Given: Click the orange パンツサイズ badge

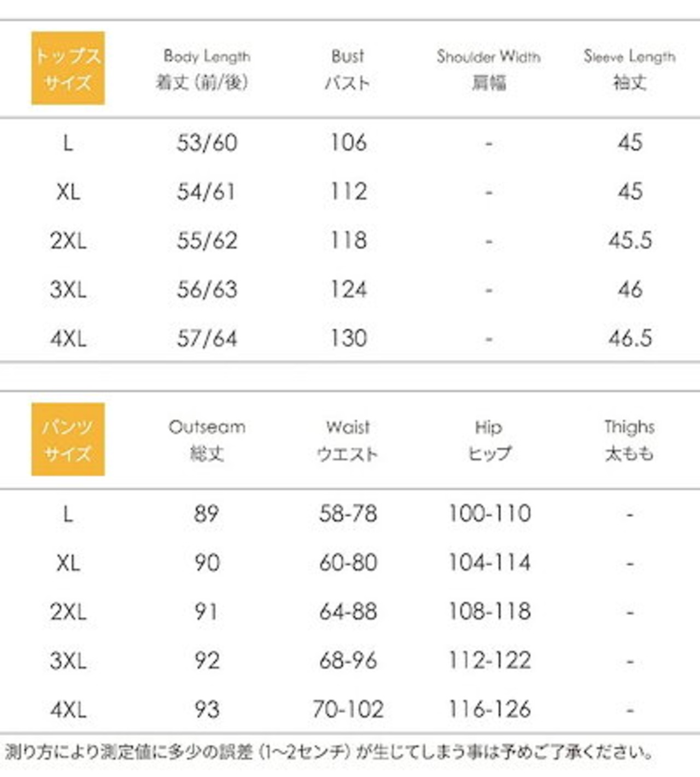Looking at the screenshot, I should coord(68,439).
